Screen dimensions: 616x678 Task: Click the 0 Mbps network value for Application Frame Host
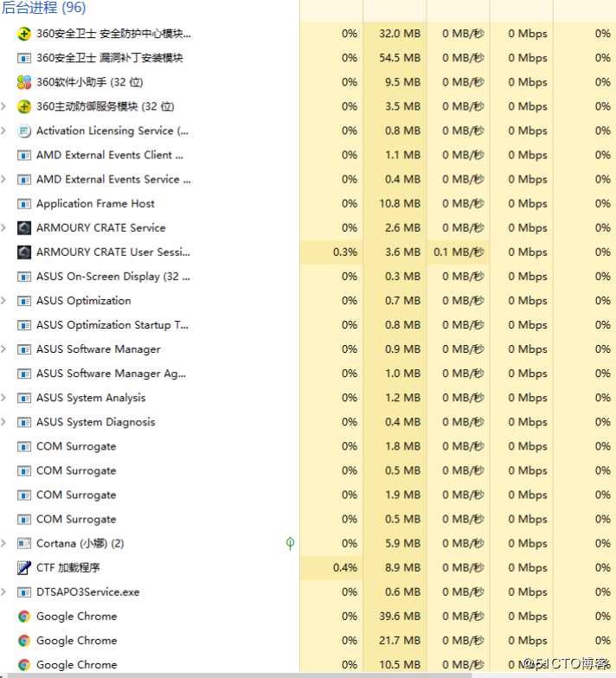pos(528,204)
